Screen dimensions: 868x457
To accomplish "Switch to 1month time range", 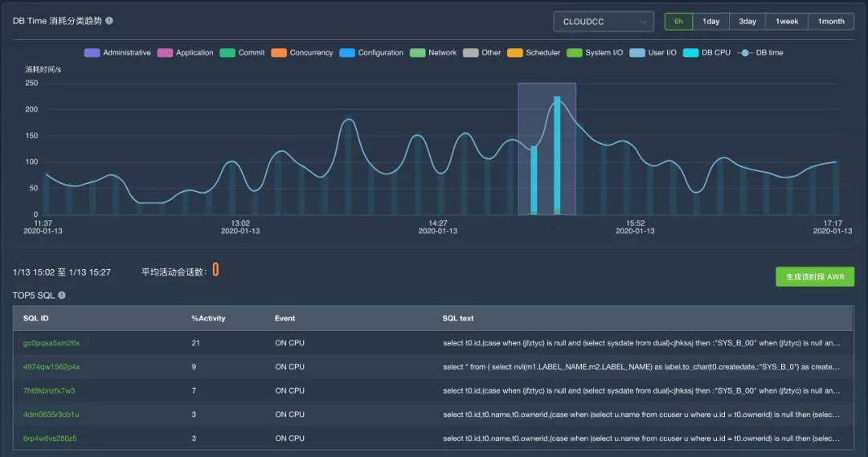I will pyautogui.click(x=831, y=22).
